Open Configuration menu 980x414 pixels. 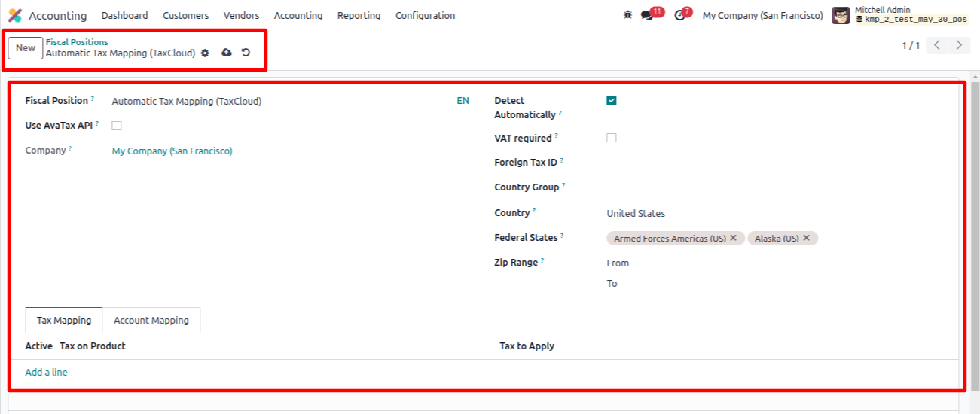(425, 15)
